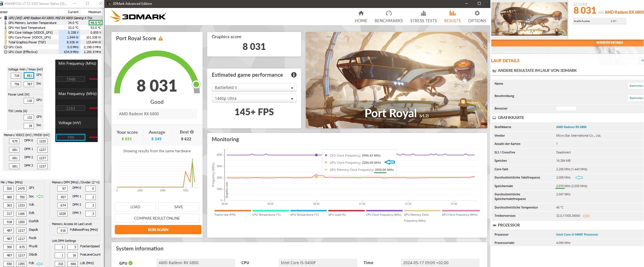Click the warning icon beside Port Royal Score
Image resolution: width=644 pixels, height=267 pixels.
(x=161, y=38)
